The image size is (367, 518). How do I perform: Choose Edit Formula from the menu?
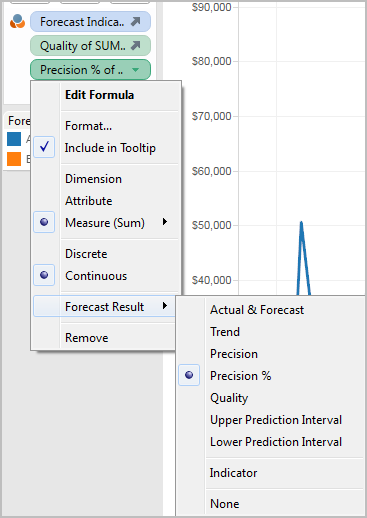[x=99, y=95]
